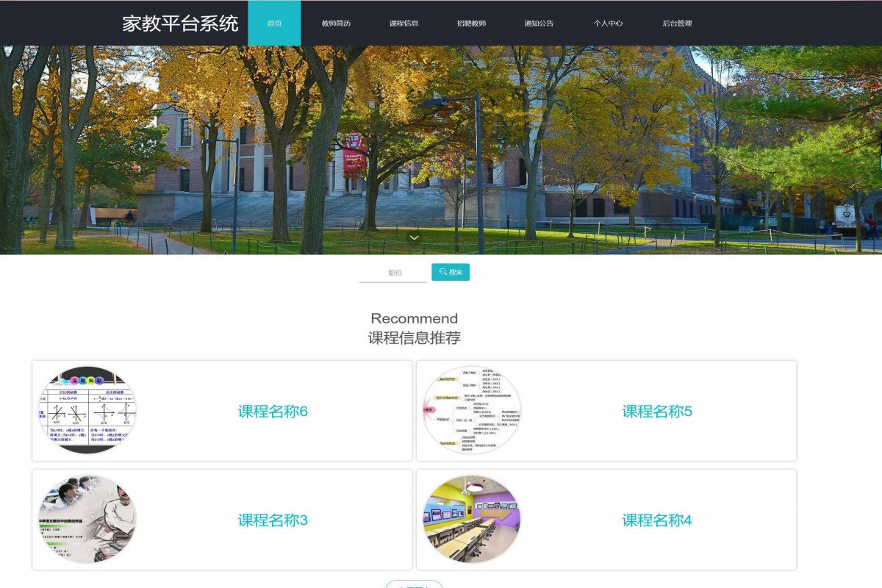Click the 查看更多 button at page bottom
882x588 pixels.
[414, 586]
